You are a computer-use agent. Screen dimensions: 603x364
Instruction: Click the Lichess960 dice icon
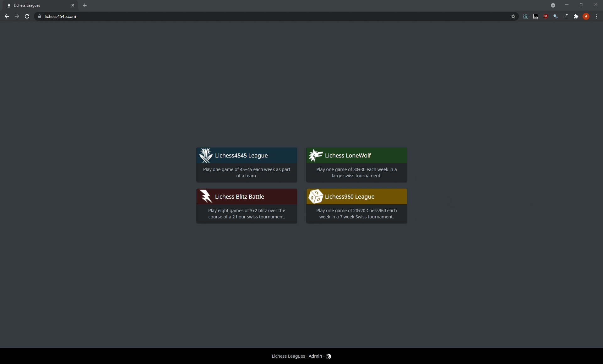tap(316, 196)
